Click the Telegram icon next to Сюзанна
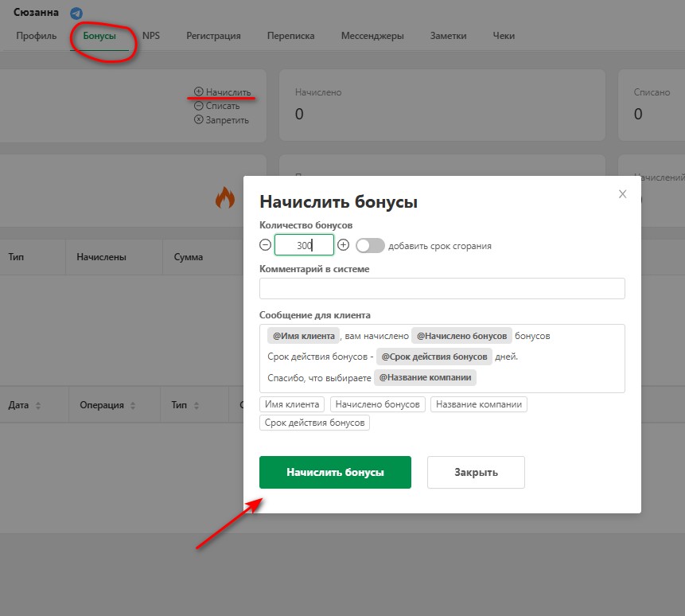The height and width of the screenshot is (616, 685). coord(76,14)
